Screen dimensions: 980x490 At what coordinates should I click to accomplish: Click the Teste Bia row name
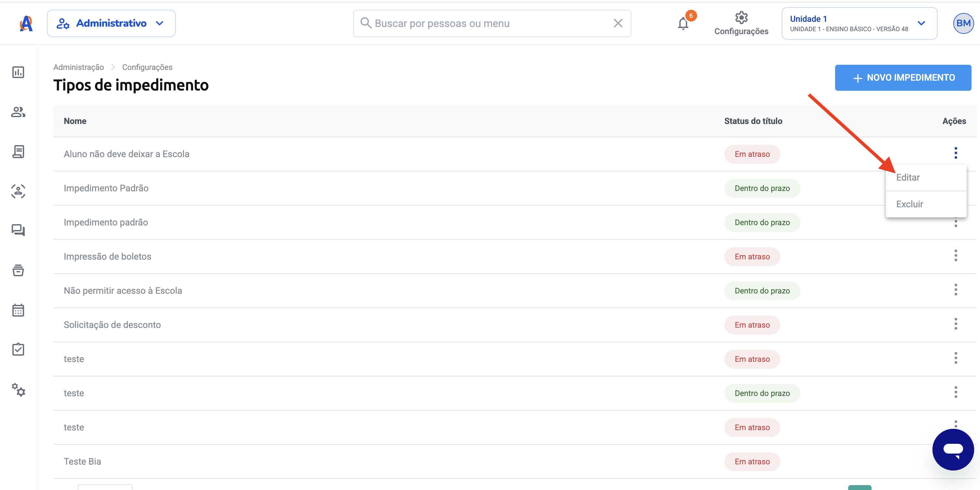pyautogui.click(x=82, y=461)
